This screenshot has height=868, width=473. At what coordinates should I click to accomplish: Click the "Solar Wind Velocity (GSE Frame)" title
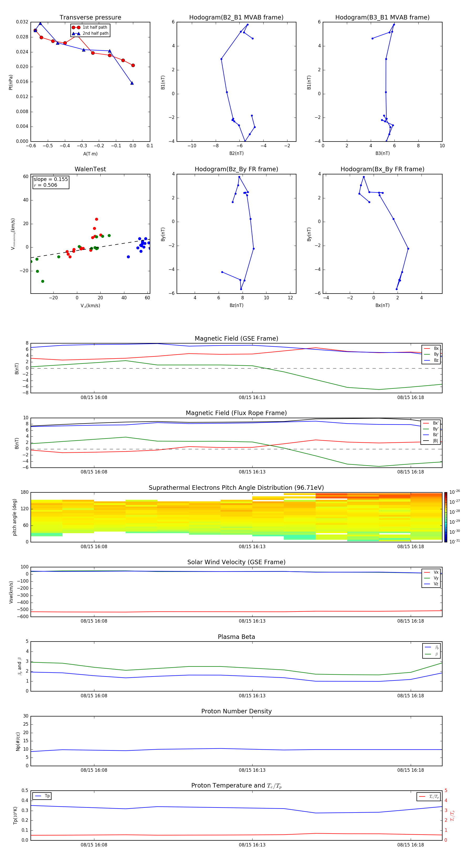[236, 562]
